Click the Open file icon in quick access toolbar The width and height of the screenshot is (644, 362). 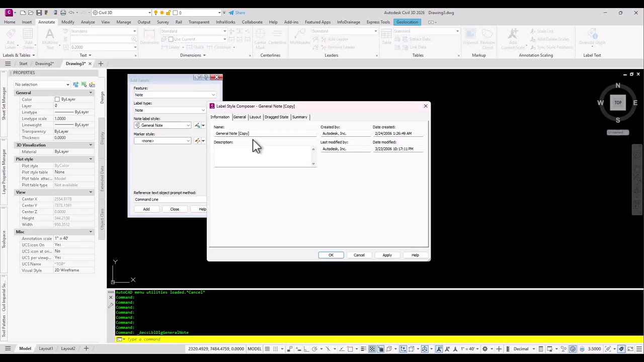(x=31, y=13)
